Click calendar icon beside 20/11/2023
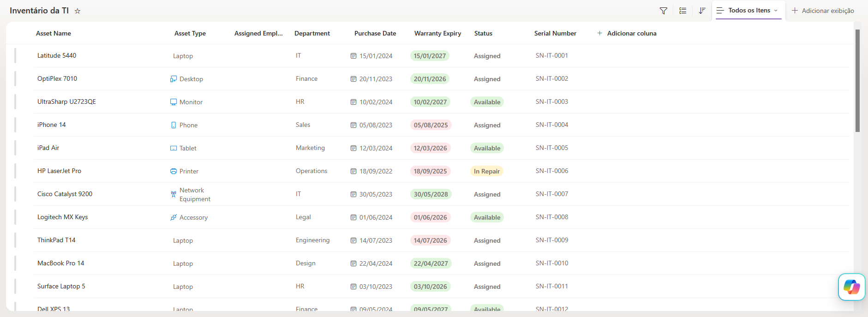The width and height of the screenshot is (868, 317). tap(353, 79)
